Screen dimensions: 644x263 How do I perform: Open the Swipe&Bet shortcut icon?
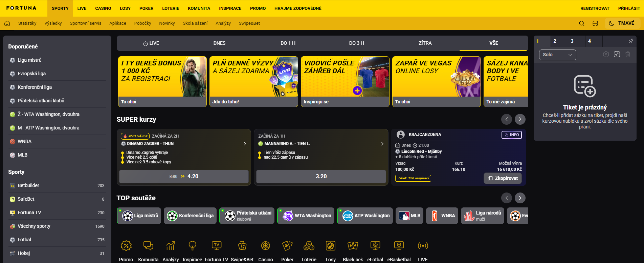(242, 246)
